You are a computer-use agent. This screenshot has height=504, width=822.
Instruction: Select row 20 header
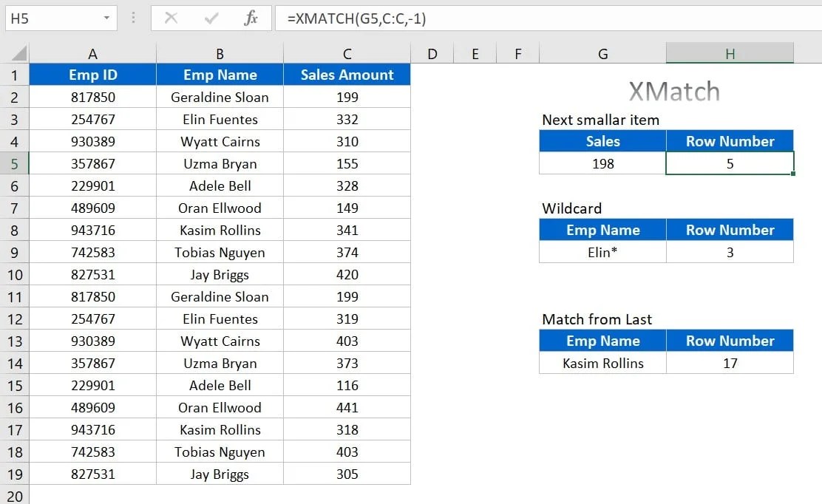15,495
